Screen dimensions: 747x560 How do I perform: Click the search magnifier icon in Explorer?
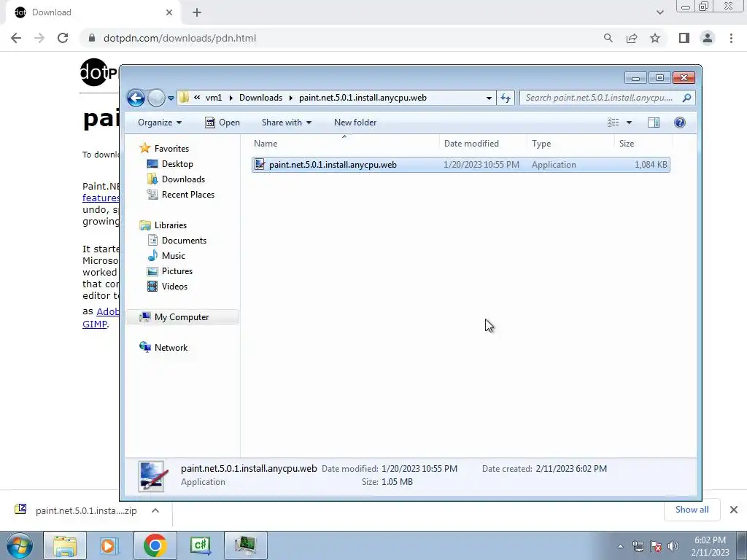tap(686, 98)
